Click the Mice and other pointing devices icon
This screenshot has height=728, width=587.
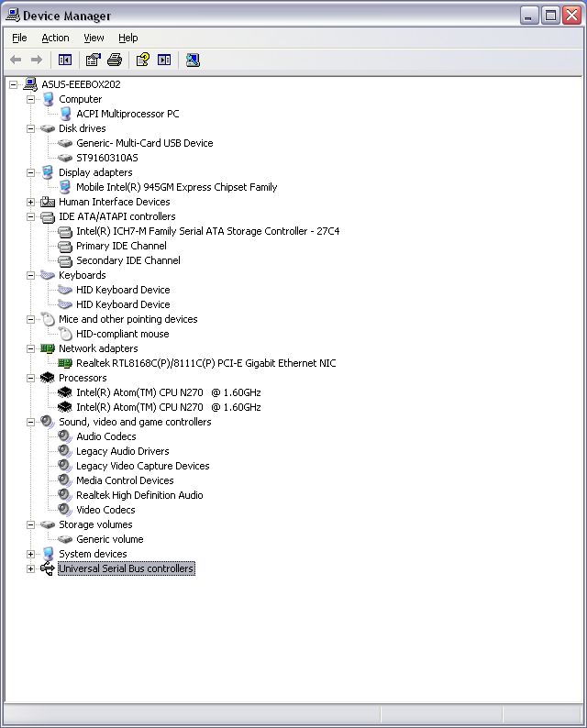pos(48,319)
